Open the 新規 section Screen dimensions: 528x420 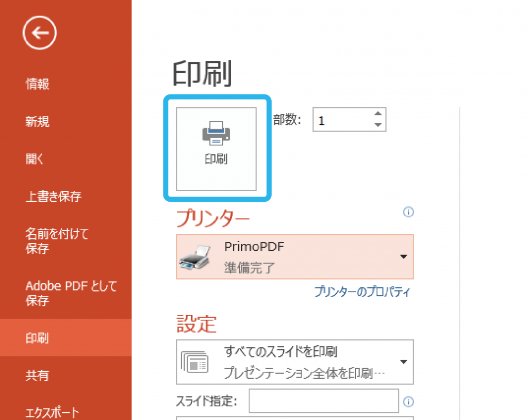(37, 121)
